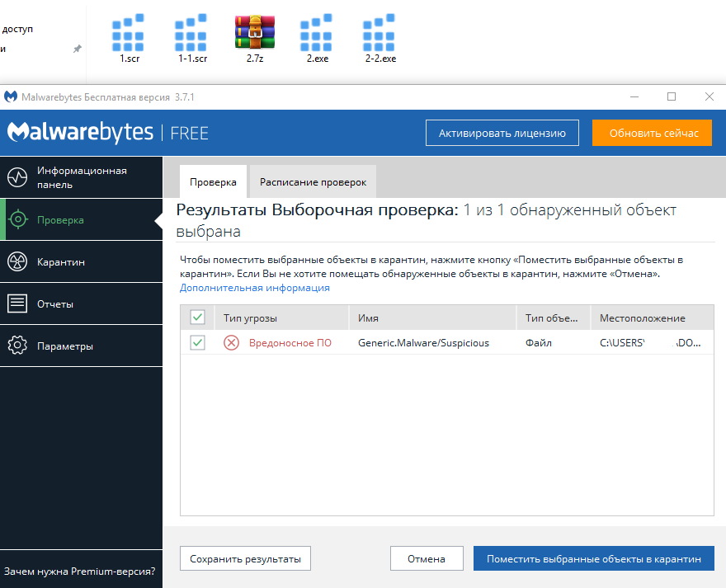Click Поместить выбранные объекты в карантин
Viewport: 726px width, 588px height.
pyautogui.click(x=593, y=558)
